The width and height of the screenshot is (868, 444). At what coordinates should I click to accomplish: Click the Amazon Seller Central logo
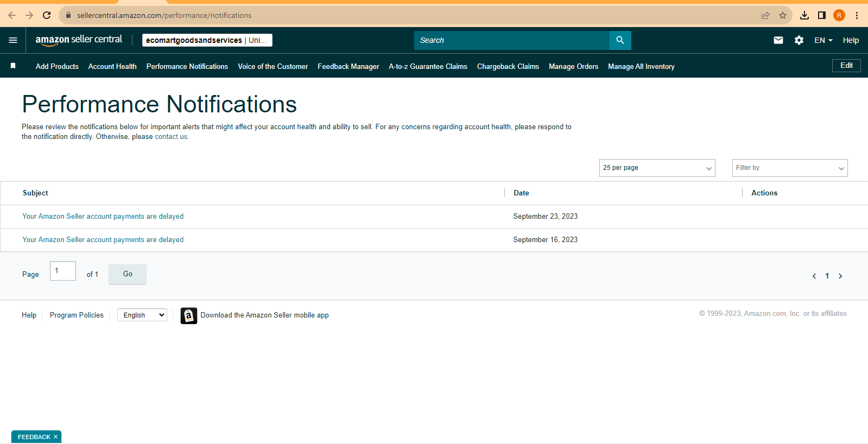(79, 40)
